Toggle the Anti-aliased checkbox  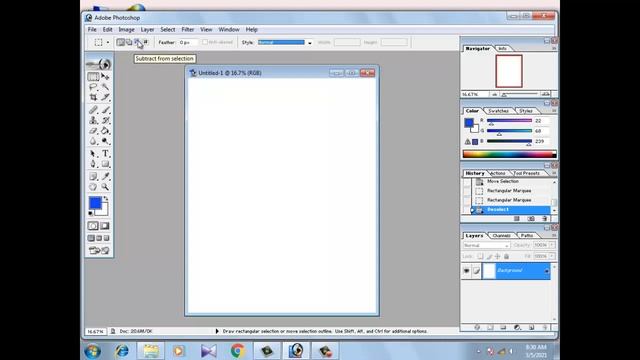coord(205,42)
